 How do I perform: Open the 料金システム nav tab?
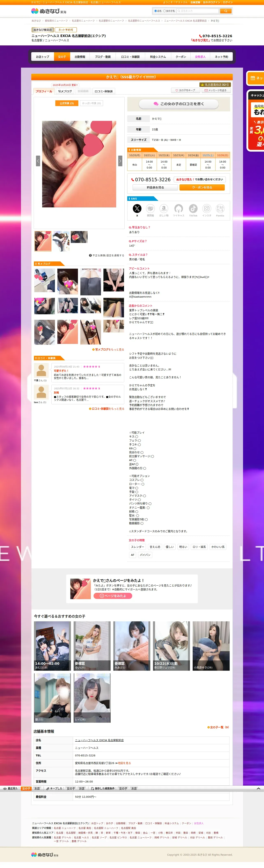[x=158, y=57]
